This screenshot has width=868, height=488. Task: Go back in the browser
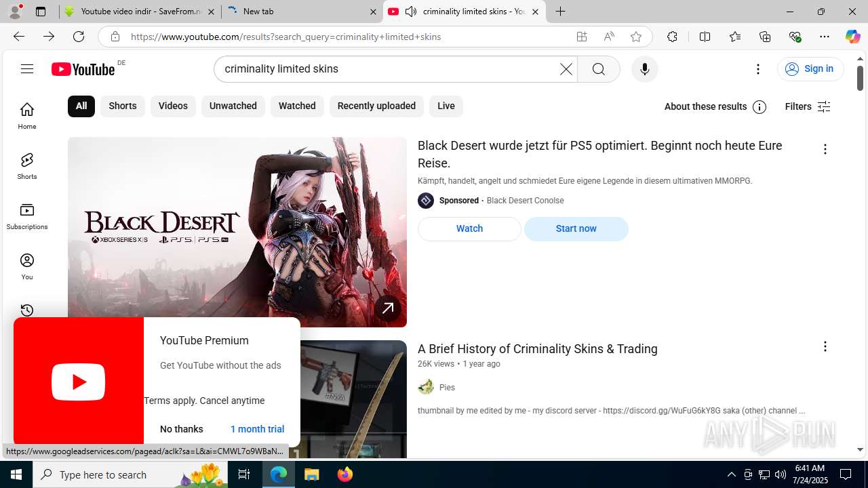click(x=19, y=37)
